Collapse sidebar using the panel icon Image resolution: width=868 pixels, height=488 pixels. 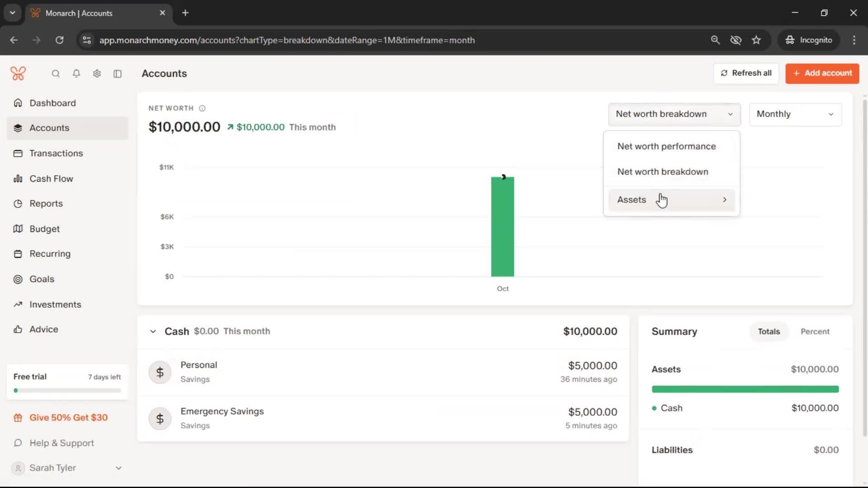(118, 74)
